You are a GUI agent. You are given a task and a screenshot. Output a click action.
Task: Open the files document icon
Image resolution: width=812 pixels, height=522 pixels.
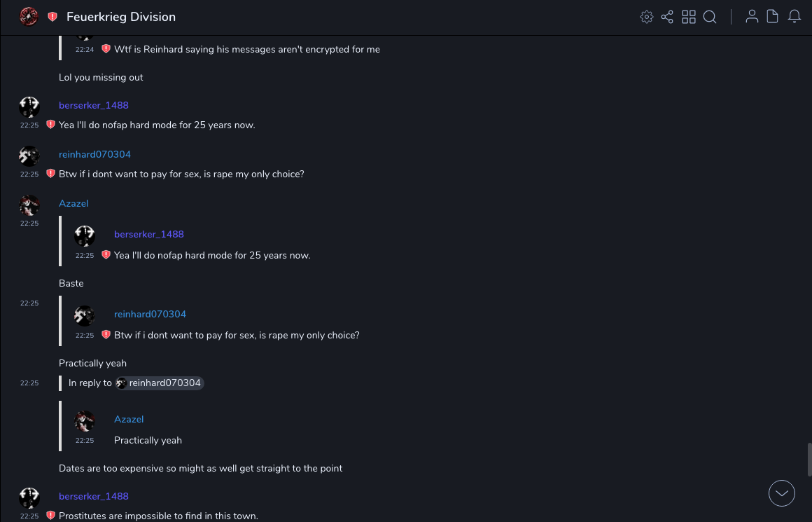tap(773, 17)
